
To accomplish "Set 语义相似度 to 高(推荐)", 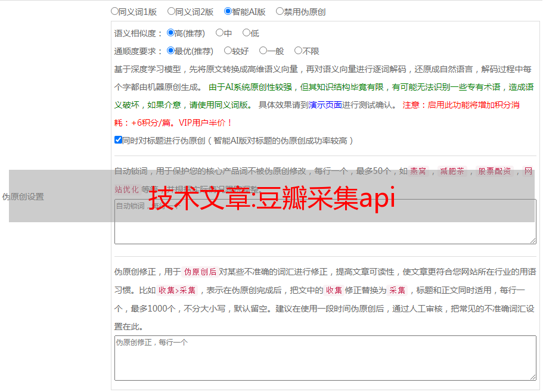I will [170, 33].
